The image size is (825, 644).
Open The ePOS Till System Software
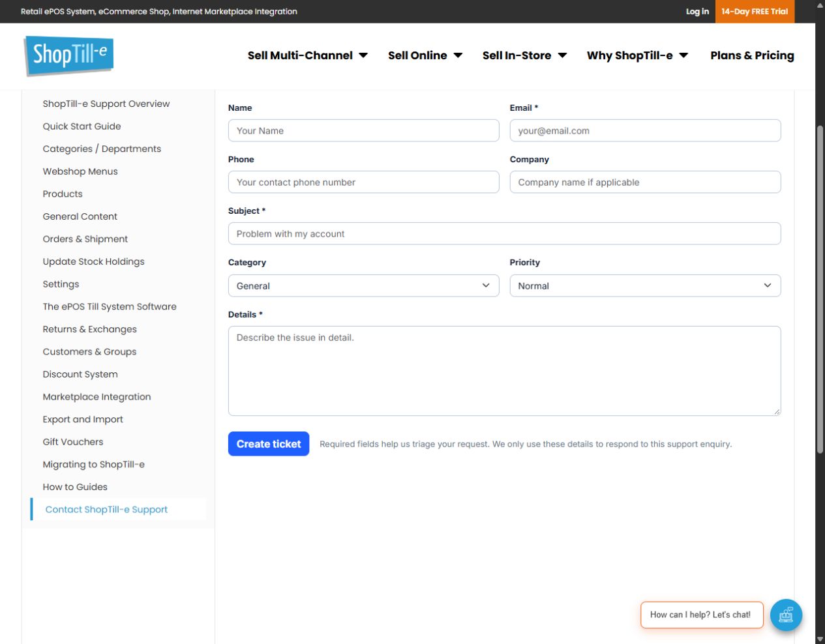click(110, 306)
